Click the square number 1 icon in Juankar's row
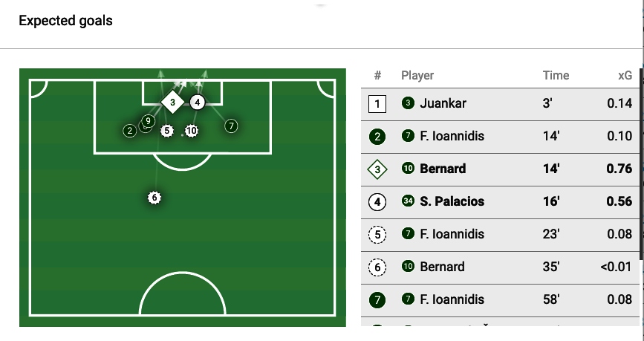644x341 pixels. pos(377,103)
